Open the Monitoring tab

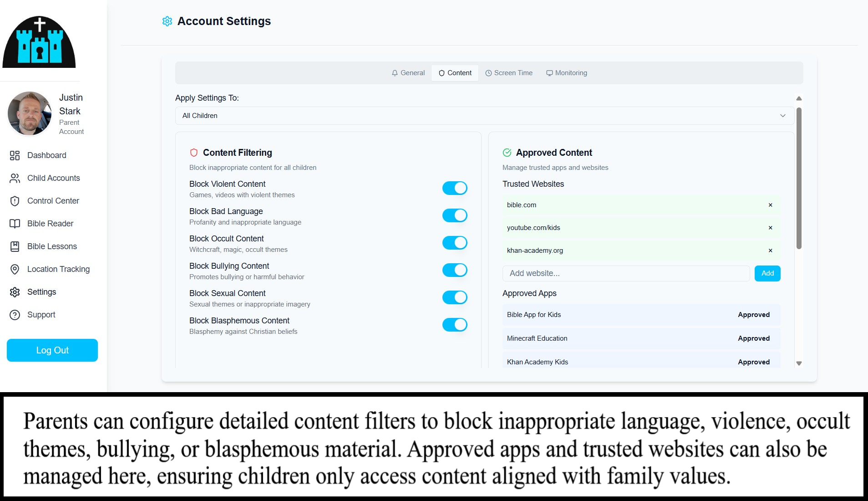(x=566, y=73)
